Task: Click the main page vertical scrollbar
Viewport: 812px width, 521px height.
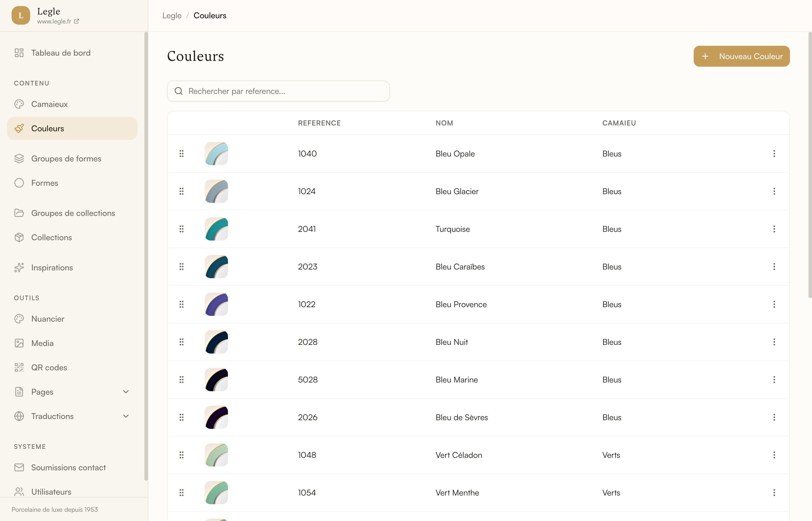Action: coord(810,165)
